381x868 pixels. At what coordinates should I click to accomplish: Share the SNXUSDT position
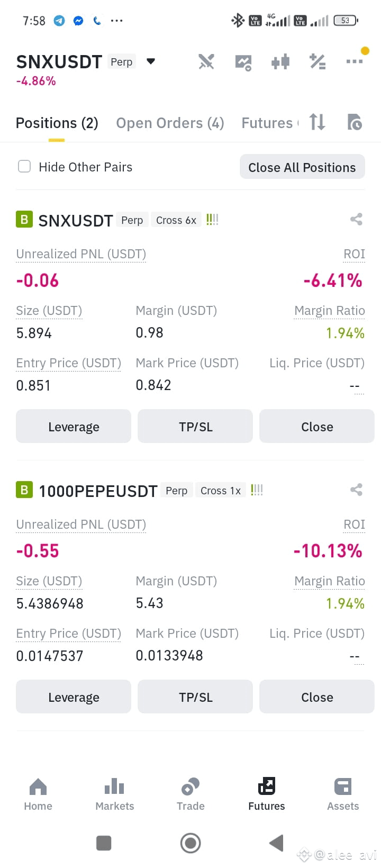point(356,219)
